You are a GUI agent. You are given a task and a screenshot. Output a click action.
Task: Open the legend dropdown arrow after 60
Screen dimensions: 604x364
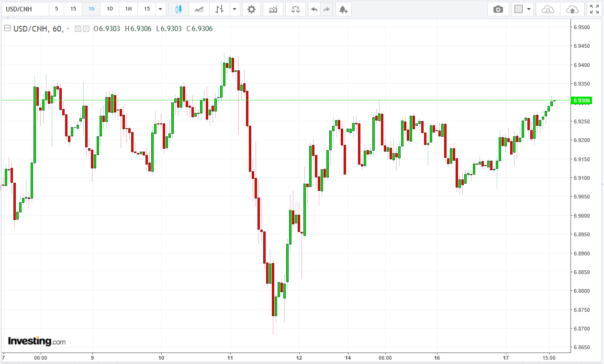(68, 29)
